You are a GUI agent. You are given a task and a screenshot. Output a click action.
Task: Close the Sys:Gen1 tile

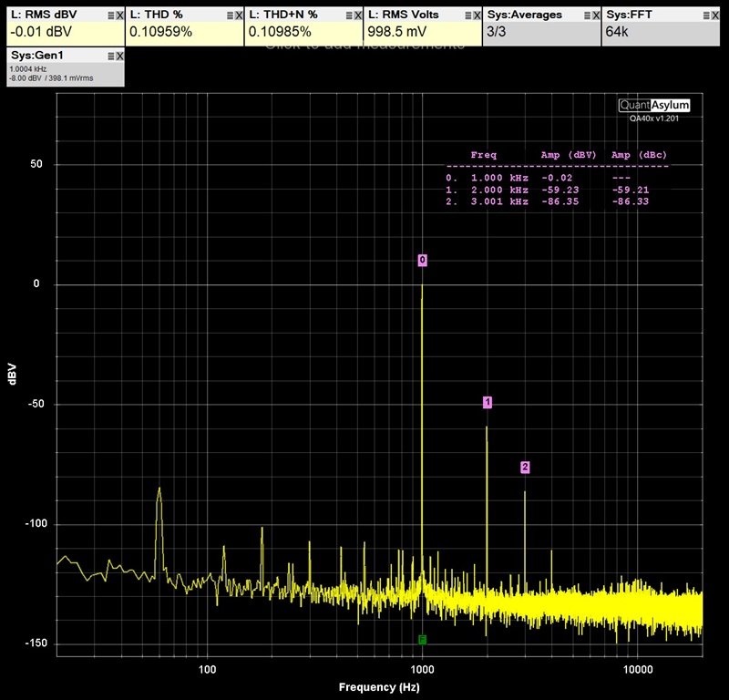point(120,57)
